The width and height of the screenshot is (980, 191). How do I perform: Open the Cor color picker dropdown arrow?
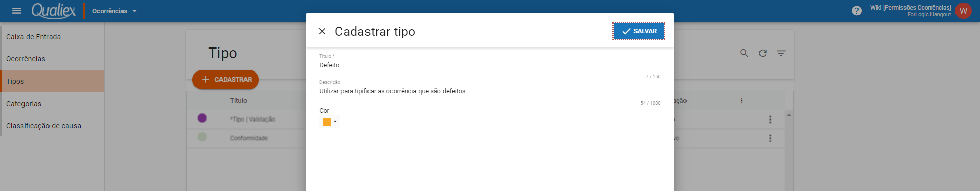point(335,122)
